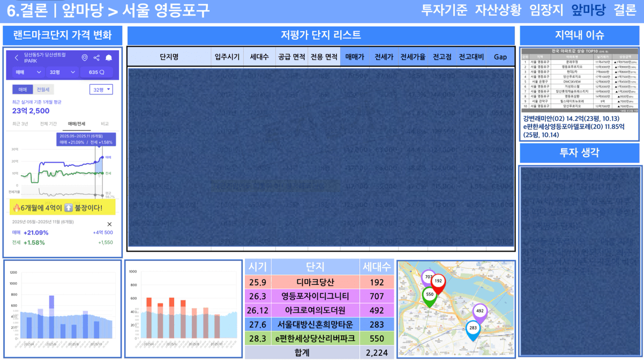Click the e편한세상영등포아델포레(20) 11.85억 note

coord(575,131)
